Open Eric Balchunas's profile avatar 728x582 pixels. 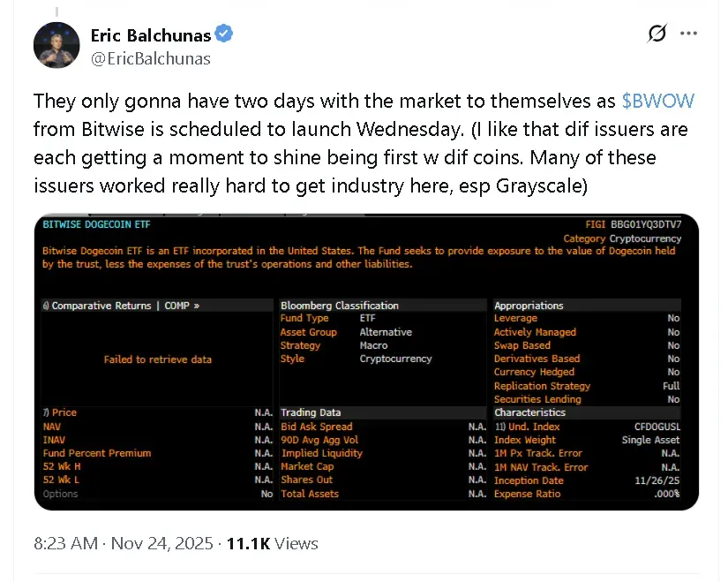(x=56, y=45)
